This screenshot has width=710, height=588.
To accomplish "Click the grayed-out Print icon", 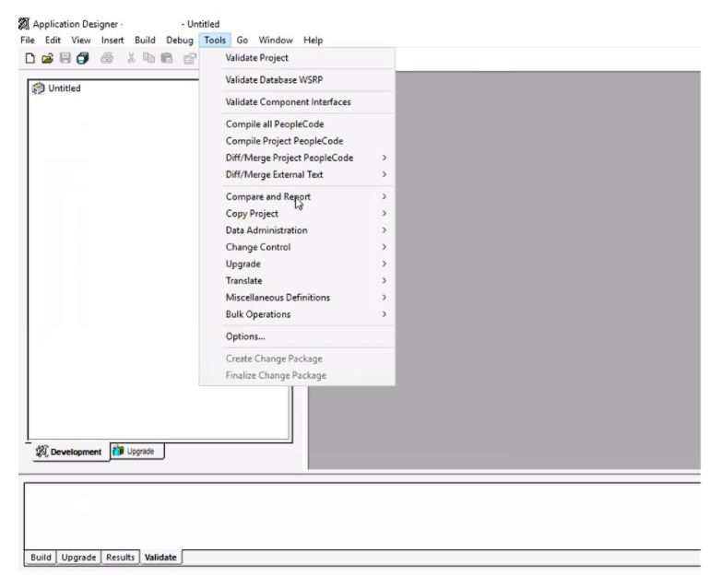I will pyautogui.click(x=107, y=58).
